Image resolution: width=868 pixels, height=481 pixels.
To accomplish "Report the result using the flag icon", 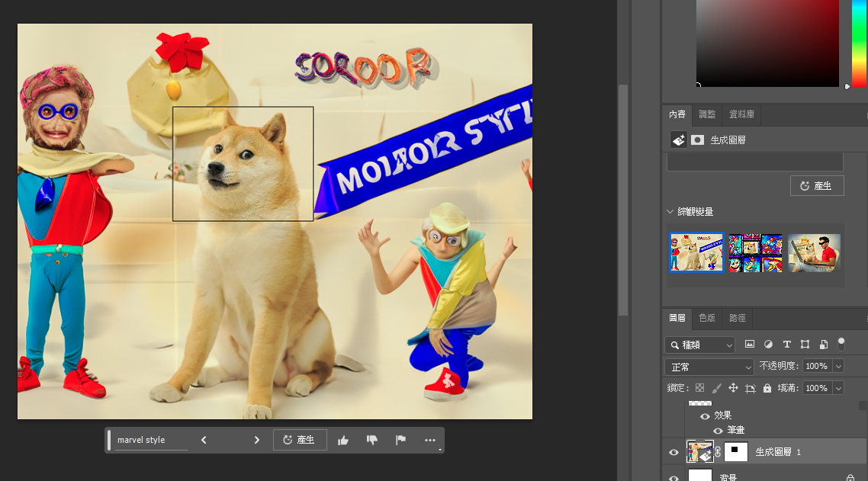I will tap(400, 440).
